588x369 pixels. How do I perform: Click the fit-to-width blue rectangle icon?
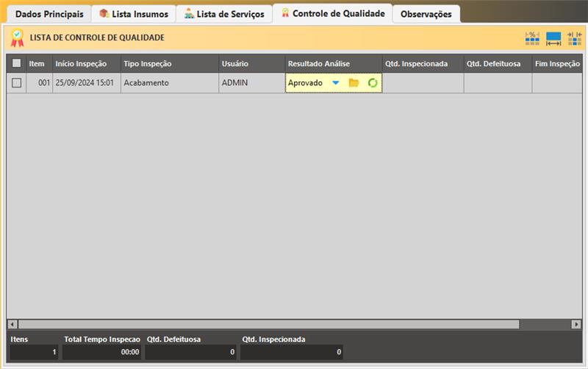[553, 38]
